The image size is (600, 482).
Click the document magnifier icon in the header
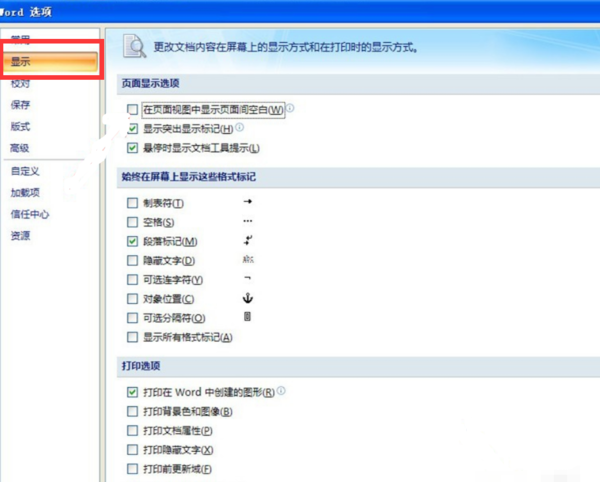point(134,46)
